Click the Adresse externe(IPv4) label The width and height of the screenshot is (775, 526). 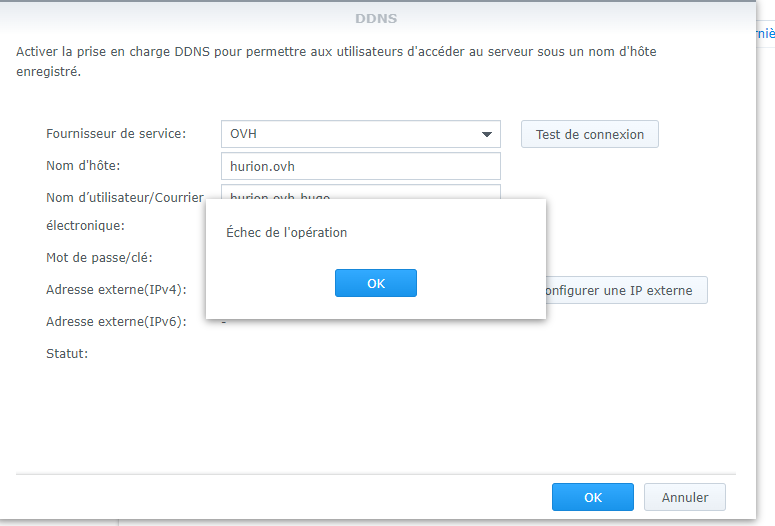[117, 290]
